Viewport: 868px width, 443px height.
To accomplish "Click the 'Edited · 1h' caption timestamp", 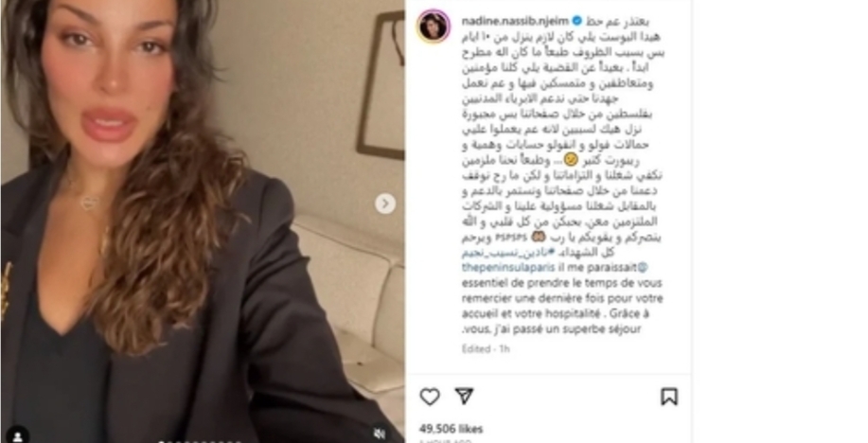I will pyautogui.click(x=486, y=349).
